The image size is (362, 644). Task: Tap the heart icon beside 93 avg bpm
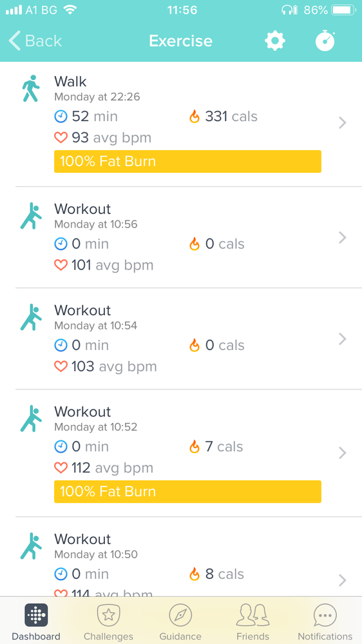(61, 137)
